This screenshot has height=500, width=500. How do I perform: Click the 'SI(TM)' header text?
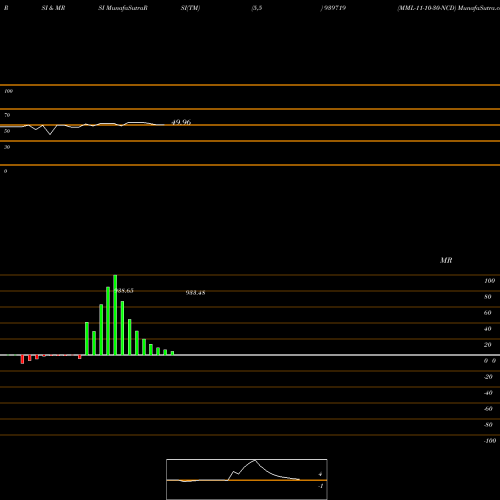click(190, 8)
